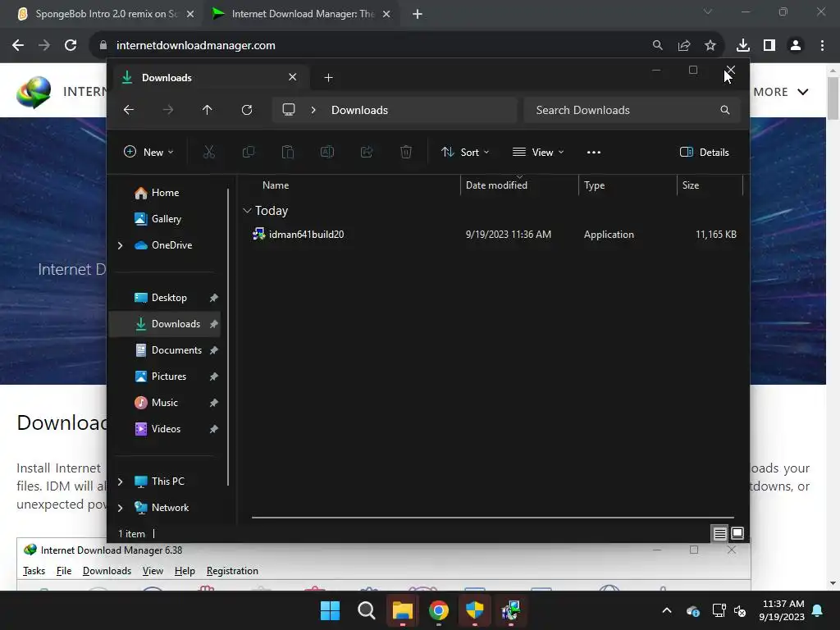Open View menu in Internet Download Manager

pos(153,571)
